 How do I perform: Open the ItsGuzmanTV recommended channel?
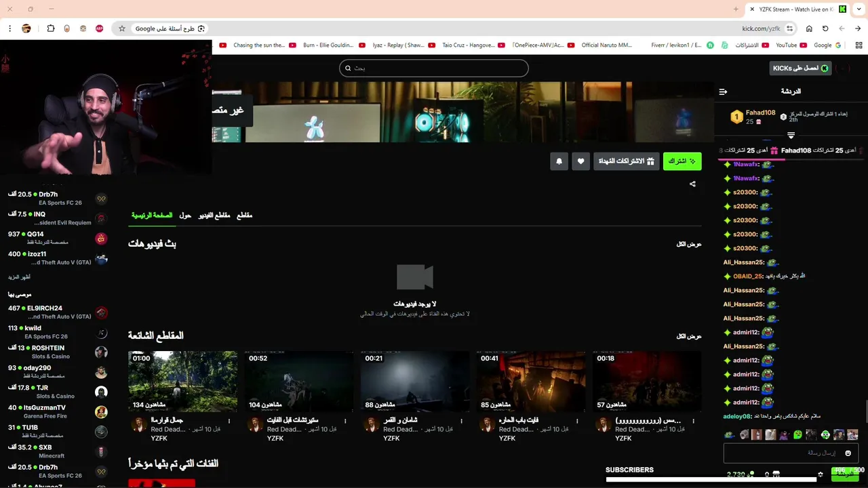pos(58,411)
